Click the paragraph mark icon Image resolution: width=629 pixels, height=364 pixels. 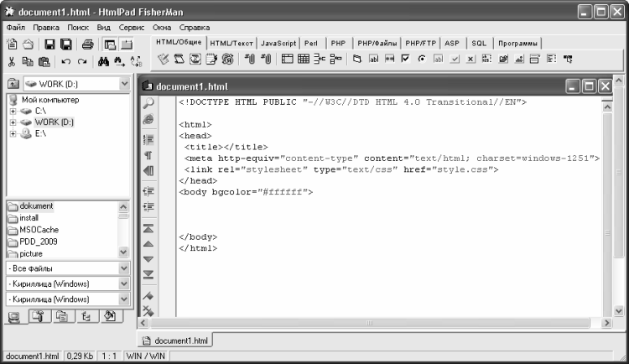[148, 155]
